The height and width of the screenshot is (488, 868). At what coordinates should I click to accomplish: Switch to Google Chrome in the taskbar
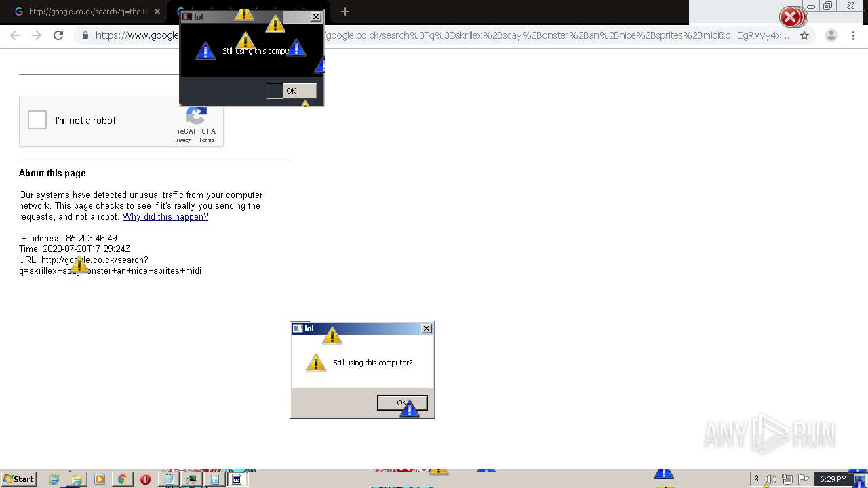[x=122, y=479]
